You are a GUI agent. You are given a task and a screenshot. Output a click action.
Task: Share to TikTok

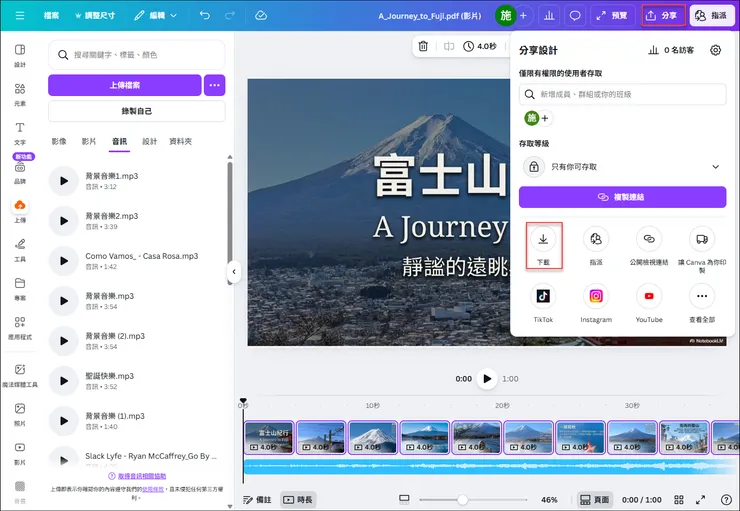[x=543, y=303]
